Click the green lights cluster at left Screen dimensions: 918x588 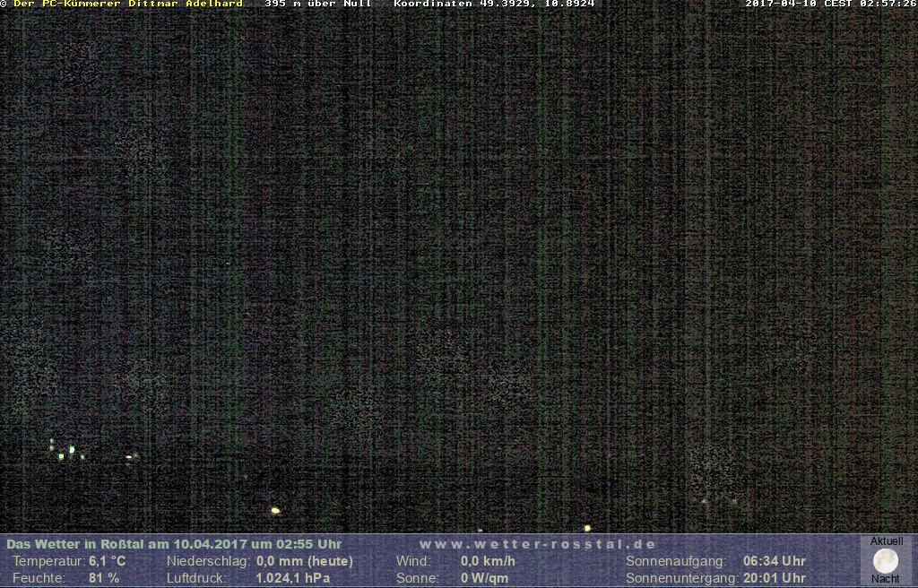(66, 452)
